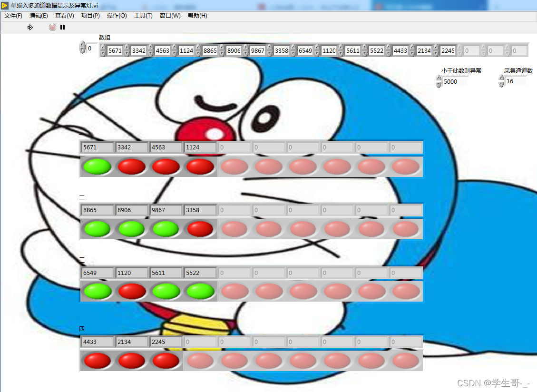Open the 文件(F) menu
The image size is (537, 392).
[x=13, y=15]
